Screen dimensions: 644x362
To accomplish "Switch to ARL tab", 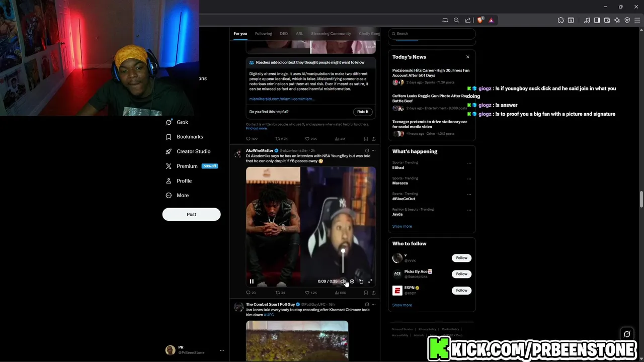I will [299, 34].
